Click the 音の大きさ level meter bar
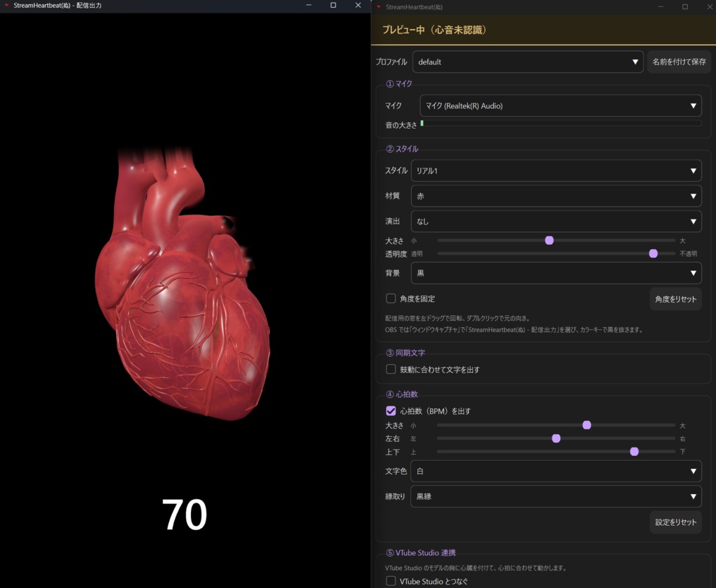 [561, 123]
